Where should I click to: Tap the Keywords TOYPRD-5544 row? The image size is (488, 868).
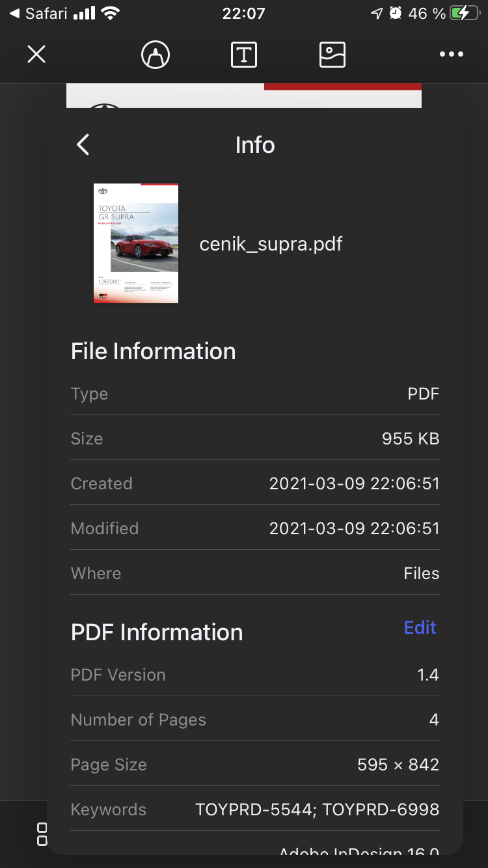pos(255,809)
